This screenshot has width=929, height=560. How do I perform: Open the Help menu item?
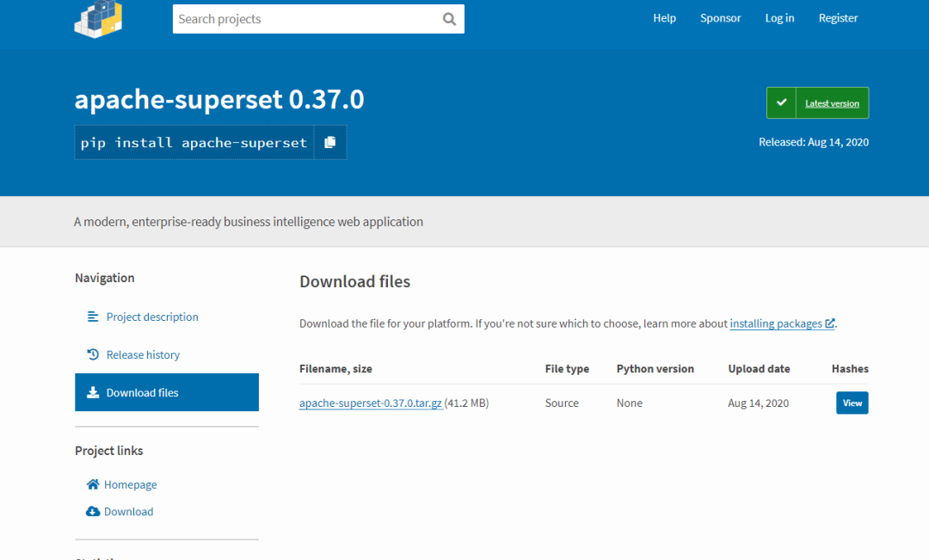pos(664,18)
